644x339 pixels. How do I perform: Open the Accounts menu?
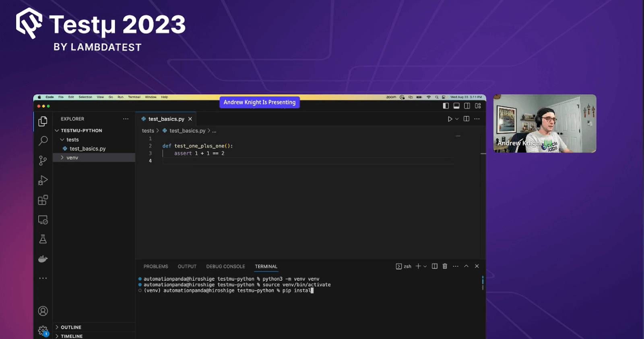(x=43, y=311)
